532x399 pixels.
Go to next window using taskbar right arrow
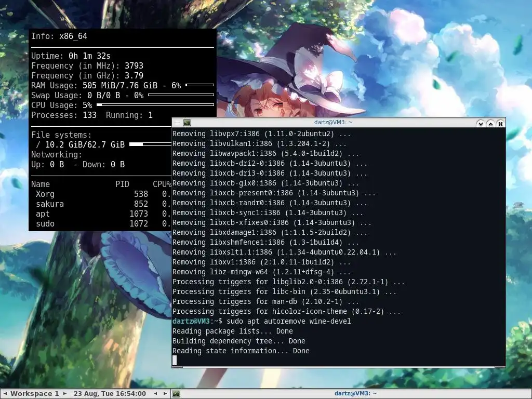click(x=165, y=394)
